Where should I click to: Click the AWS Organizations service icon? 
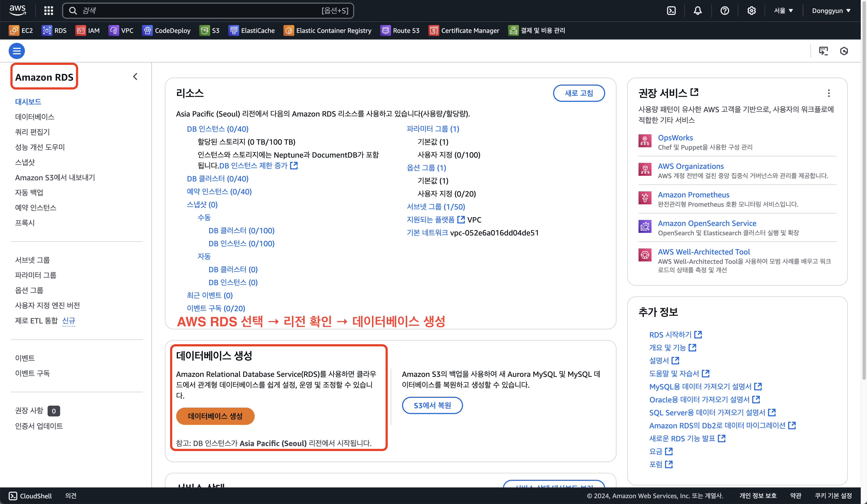coord(645,169)
